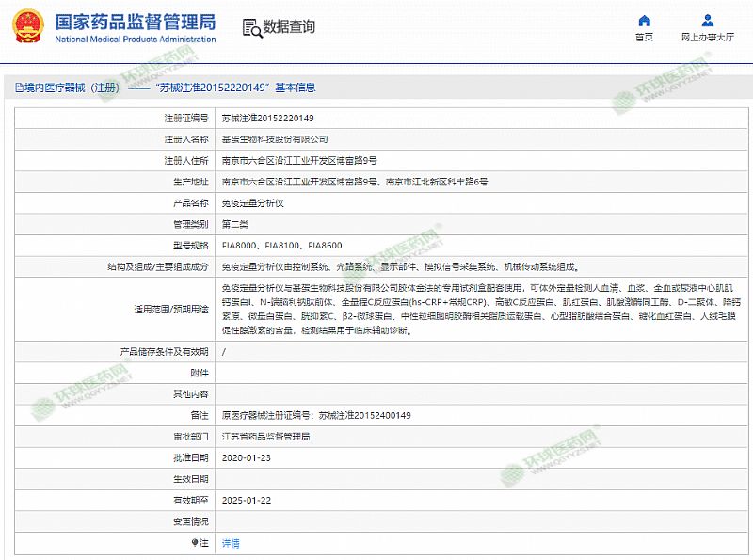This screenshot has height=560, width=753.
Task: Click the 国家药品监督管理局 site title
Action: (136, 21)
